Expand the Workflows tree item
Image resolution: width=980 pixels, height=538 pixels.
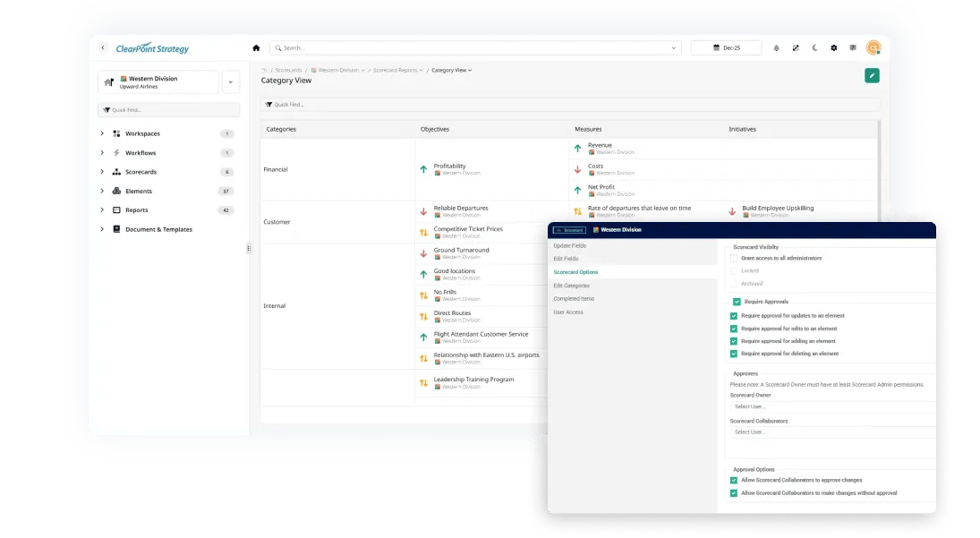tap(102, 152)
